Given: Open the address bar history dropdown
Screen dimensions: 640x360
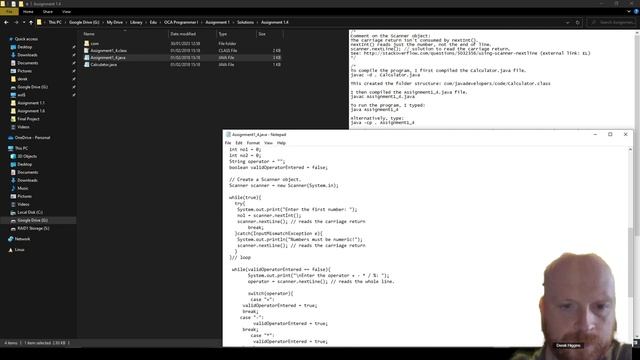Looking at the screenshot, I should coord(567,22).
